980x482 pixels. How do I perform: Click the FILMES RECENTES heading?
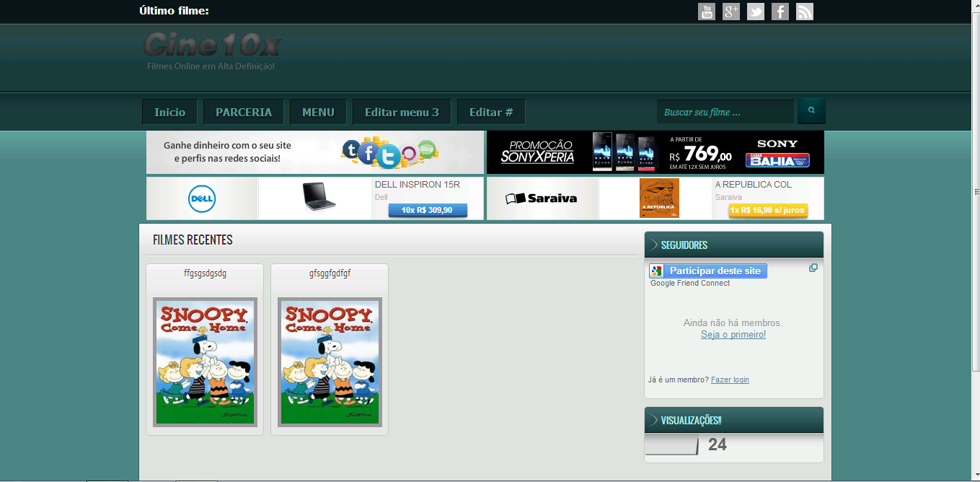coord(193,240)
